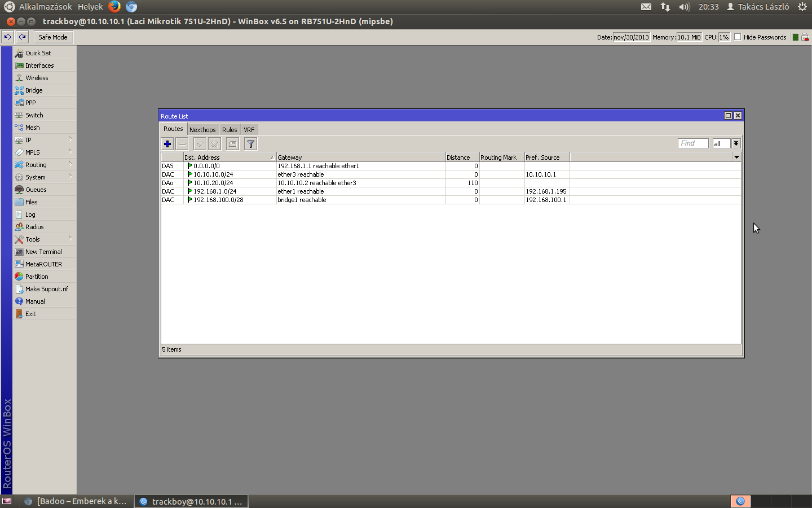Select the 10.10.20.0/24 route row

coord(451,183)
